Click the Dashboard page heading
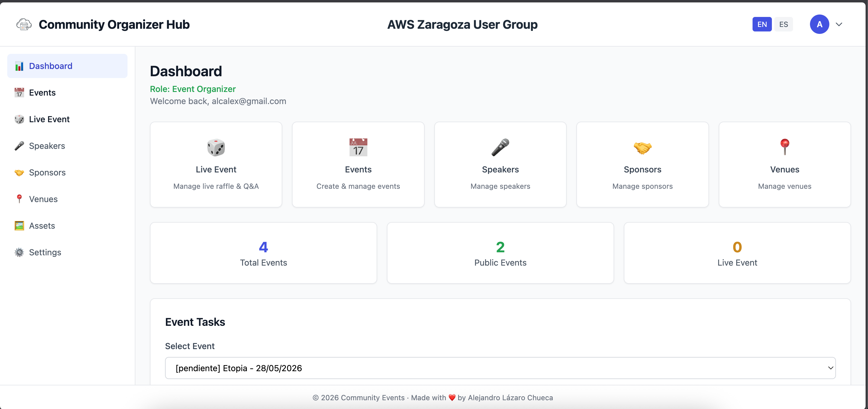 [x=186, y=71]
